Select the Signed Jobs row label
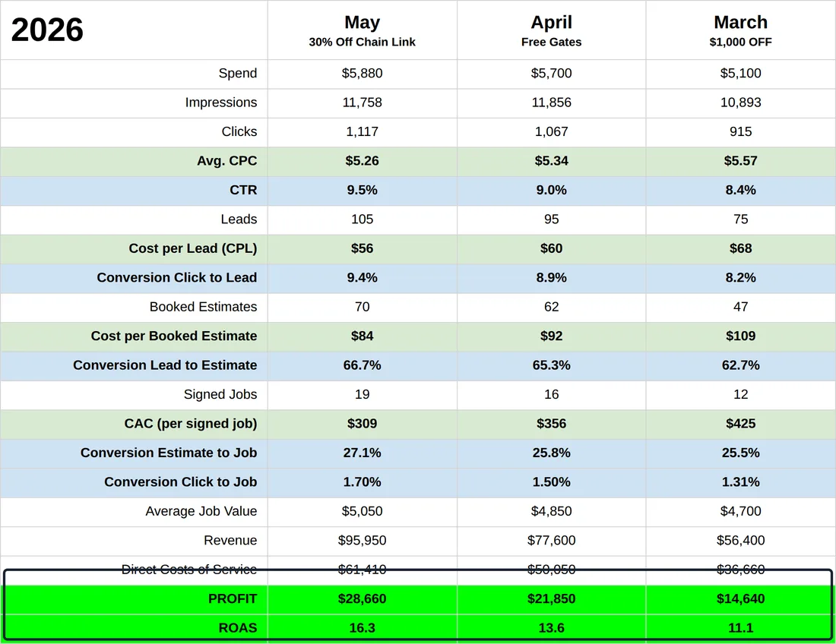This screenshot has height=644, width=836. [x=220, y=394]
